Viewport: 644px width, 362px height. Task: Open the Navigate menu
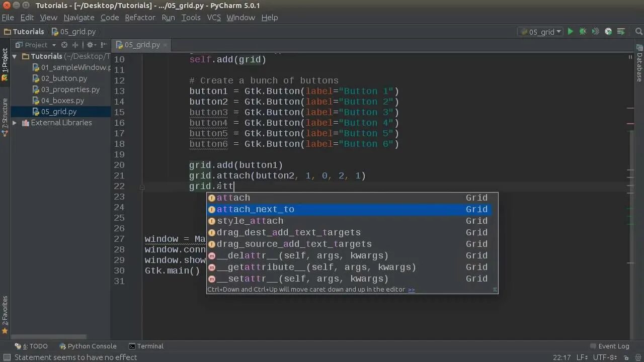79,17
